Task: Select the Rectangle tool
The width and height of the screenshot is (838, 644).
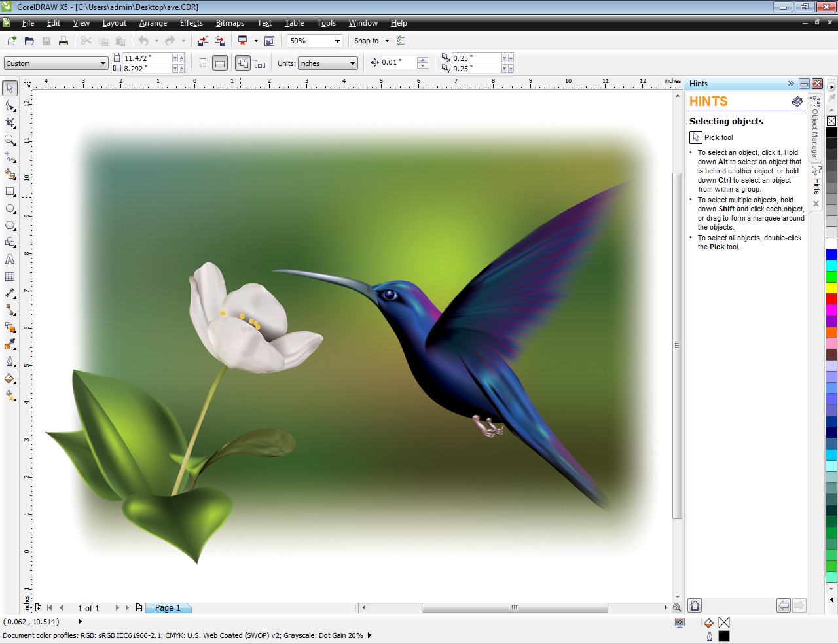Action: (9, 192)
